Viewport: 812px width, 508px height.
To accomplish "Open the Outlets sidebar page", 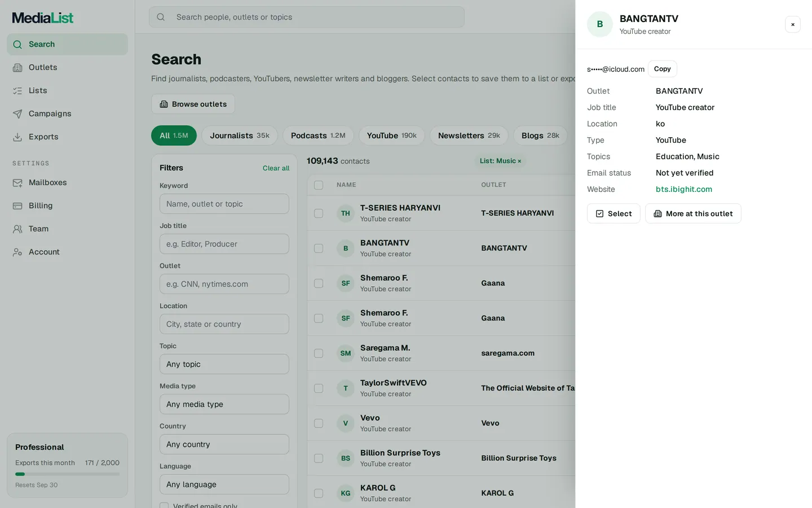I will tap(67, 67).
